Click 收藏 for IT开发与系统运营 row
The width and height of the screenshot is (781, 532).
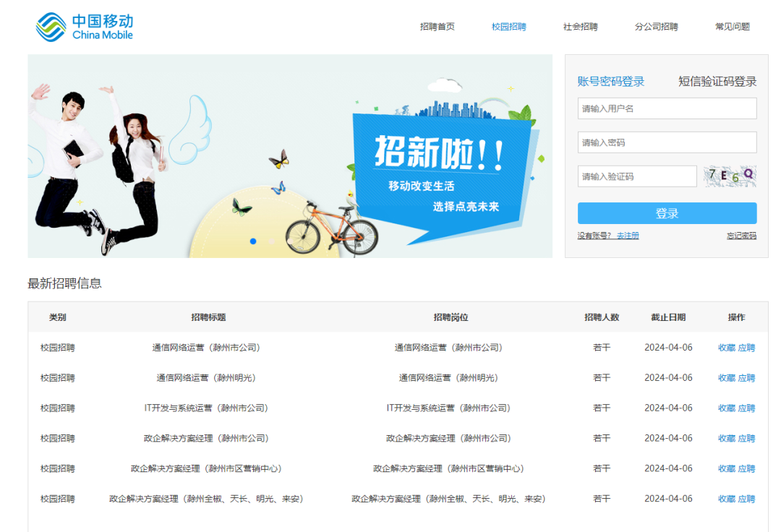[726, 408]
